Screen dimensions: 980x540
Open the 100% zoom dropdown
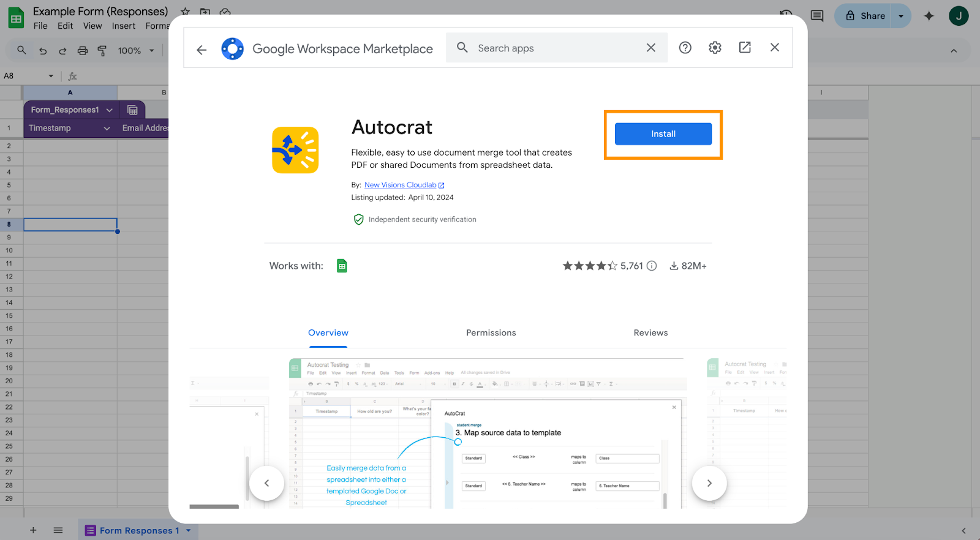[x=136, y=51]
